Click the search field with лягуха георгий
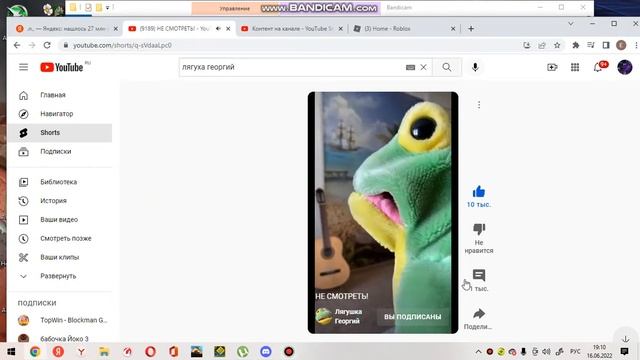 (292, 67)
